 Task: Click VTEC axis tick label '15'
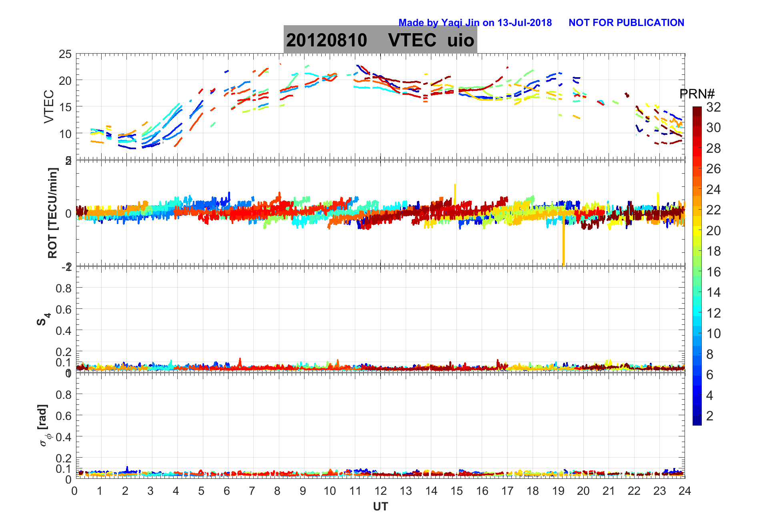[65, 107]
